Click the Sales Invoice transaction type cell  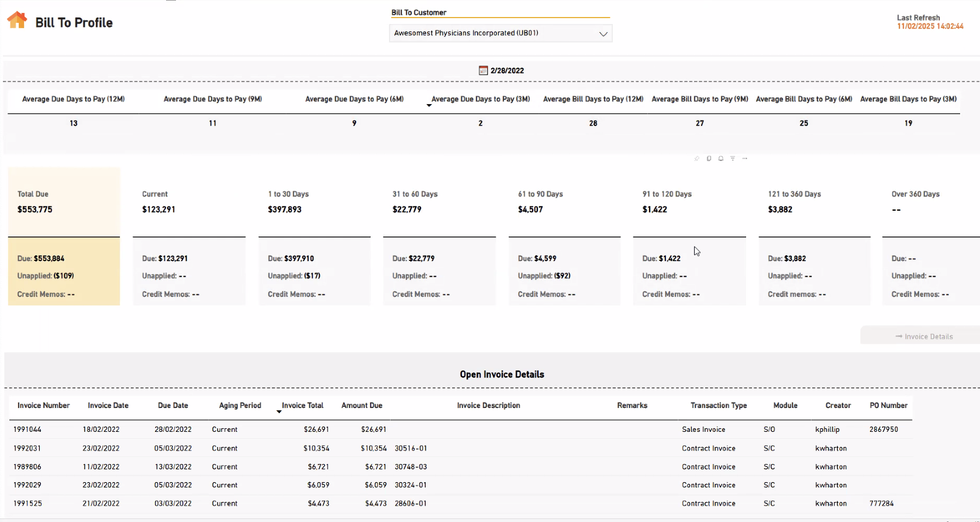(x=703, y=430)
